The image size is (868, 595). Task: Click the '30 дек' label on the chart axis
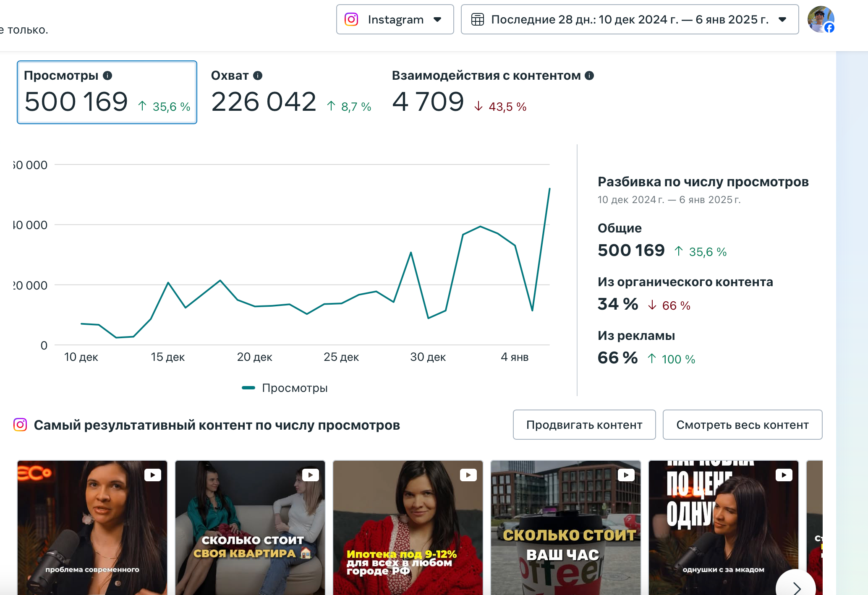[428, 357]
